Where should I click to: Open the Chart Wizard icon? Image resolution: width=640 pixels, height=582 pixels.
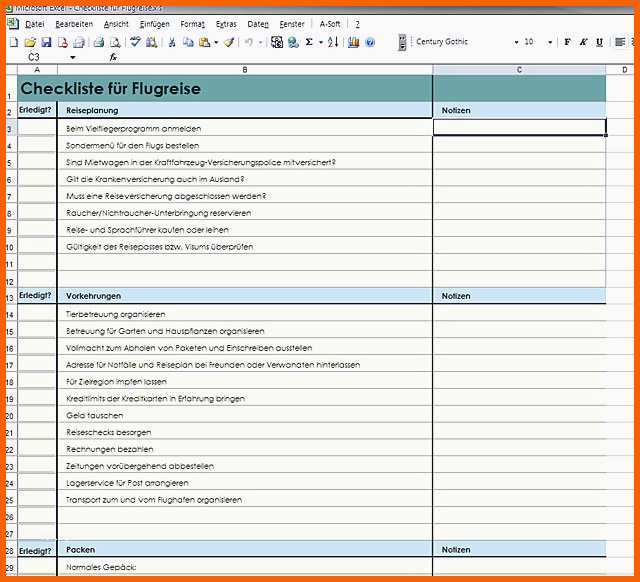coord(353,43)
